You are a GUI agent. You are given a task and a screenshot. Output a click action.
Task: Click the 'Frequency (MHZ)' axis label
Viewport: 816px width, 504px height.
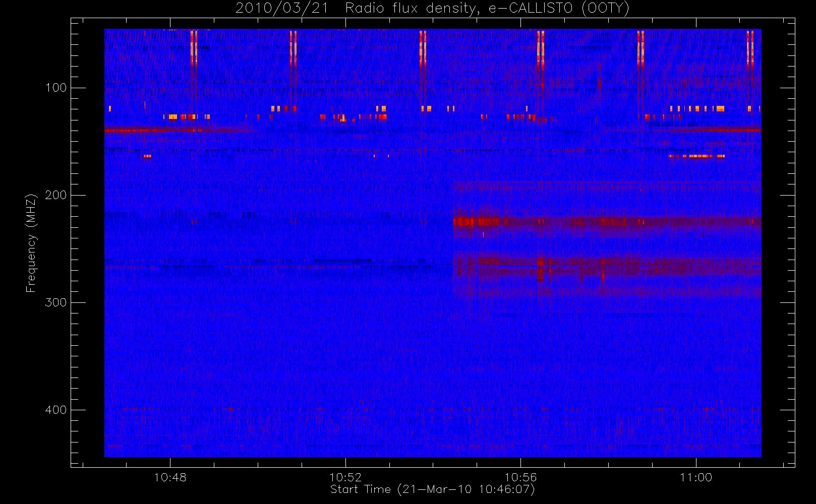pos(31,243)
